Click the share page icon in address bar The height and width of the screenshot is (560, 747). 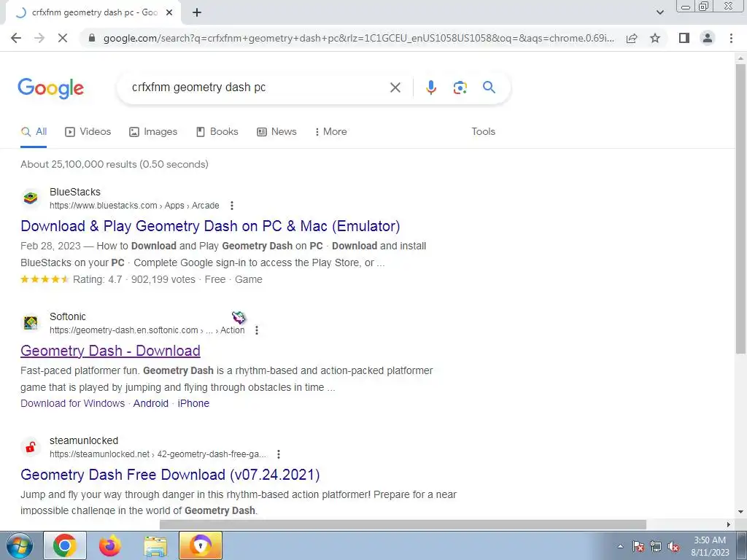coord(632,38)
